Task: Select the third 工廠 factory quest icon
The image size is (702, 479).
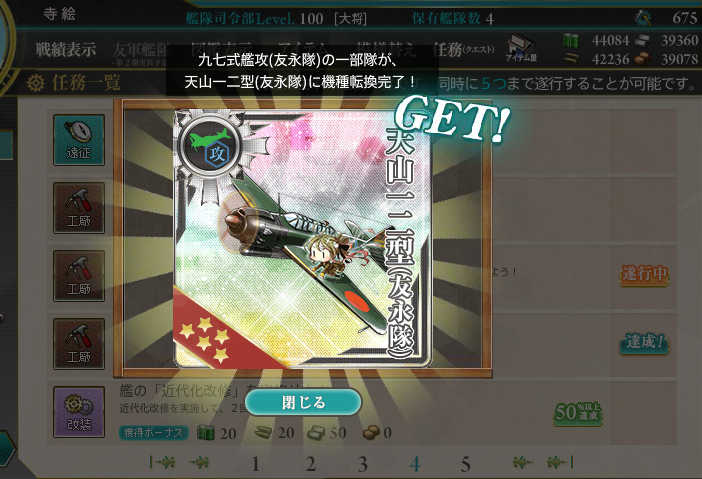Action: [79, 344]
